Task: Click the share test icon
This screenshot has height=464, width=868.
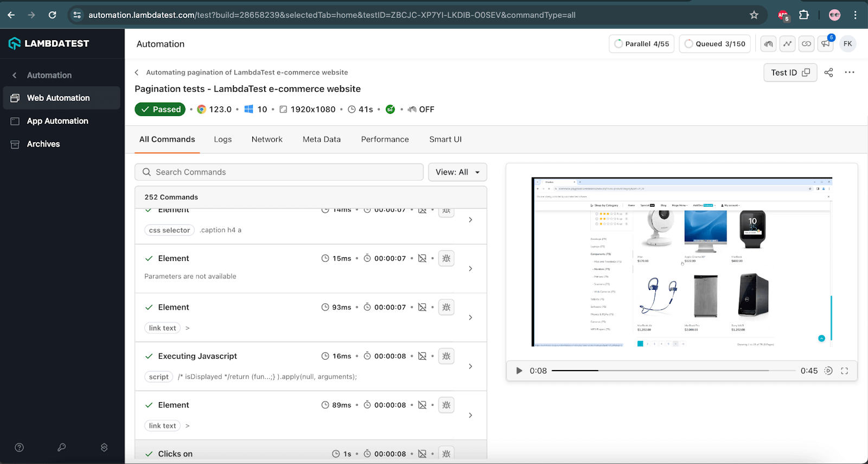Action: pyautogui.click(x=828, y=72)
